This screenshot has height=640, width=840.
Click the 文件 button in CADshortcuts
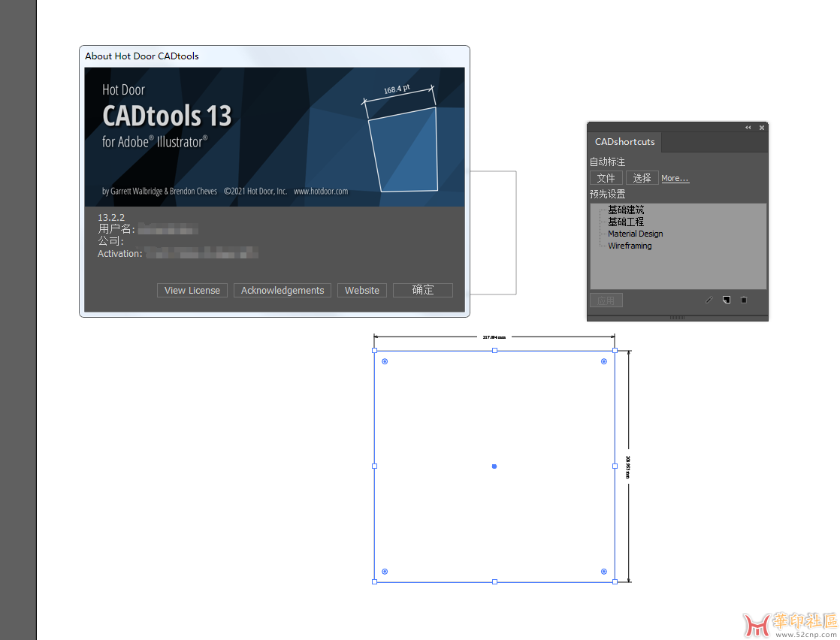point(606,178)
